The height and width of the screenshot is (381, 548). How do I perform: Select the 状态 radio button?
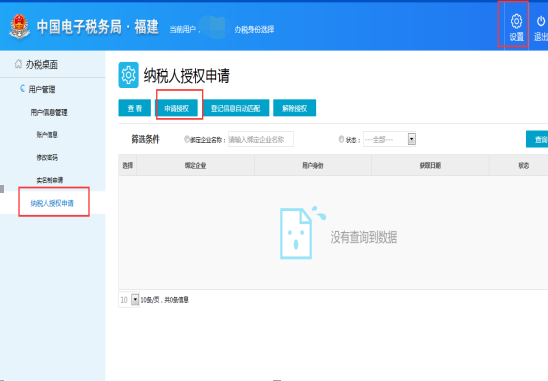coord(341,139)
